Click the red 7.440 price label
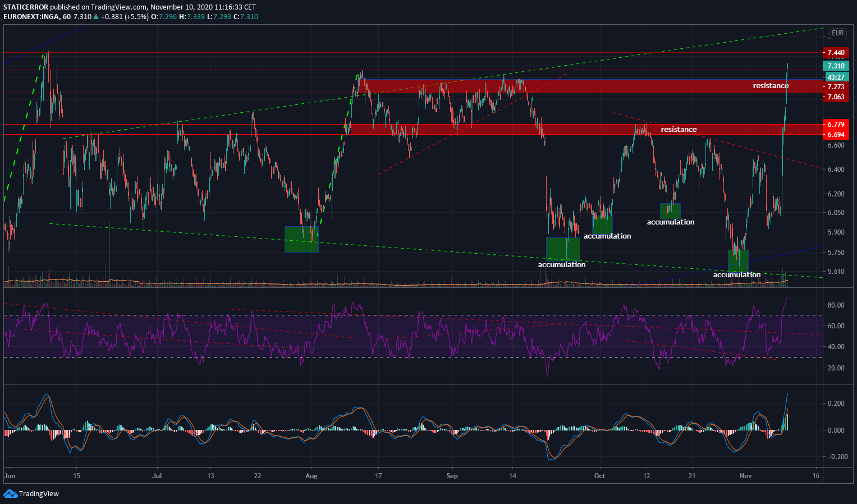The width and height of the screenshot is (857, 504). click(x=836, y=53)
